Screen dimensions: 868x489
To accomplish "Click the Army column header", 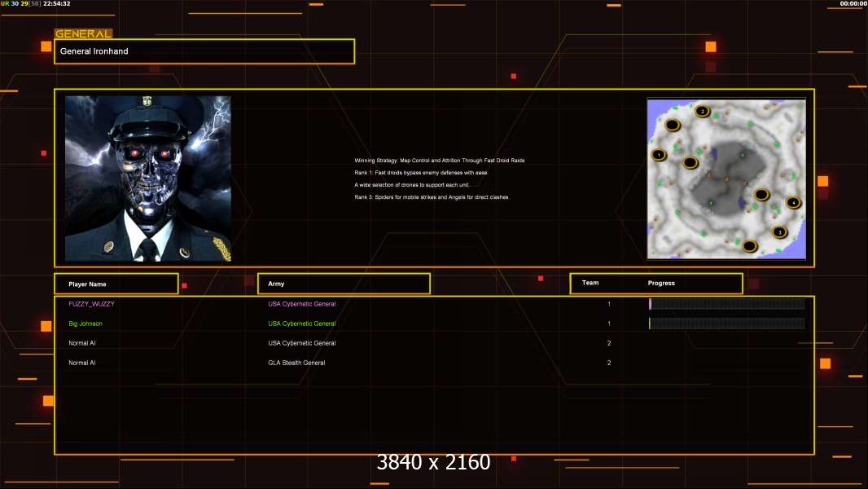I will (344, 284).
